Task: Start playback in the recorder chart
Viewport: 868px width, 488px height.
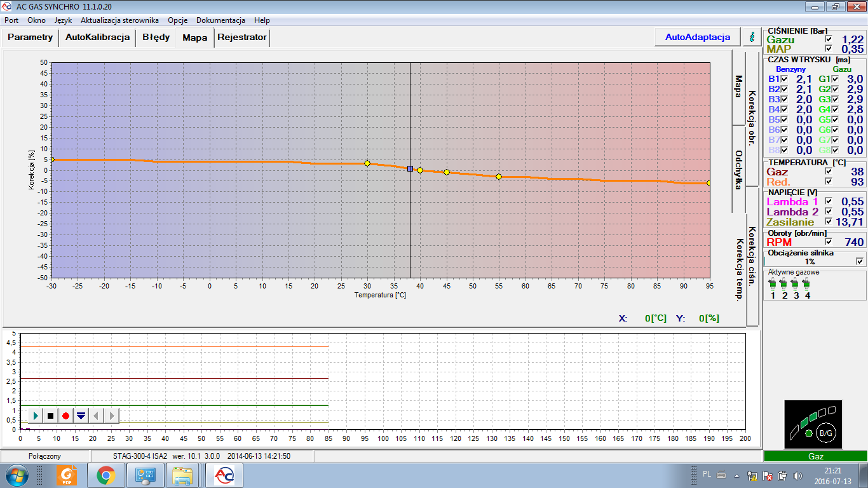Action: (36, 416)
